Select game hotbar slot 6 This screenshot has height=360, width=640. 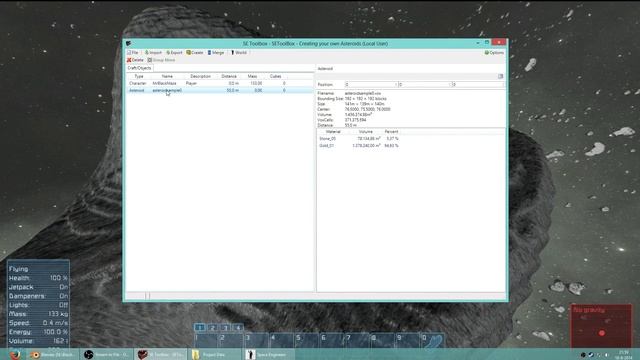coord(333,341)
